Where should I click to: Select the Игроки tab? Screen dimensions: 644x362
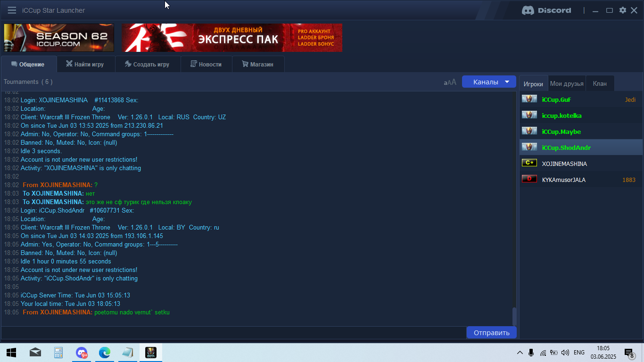(x=534, y=83)
